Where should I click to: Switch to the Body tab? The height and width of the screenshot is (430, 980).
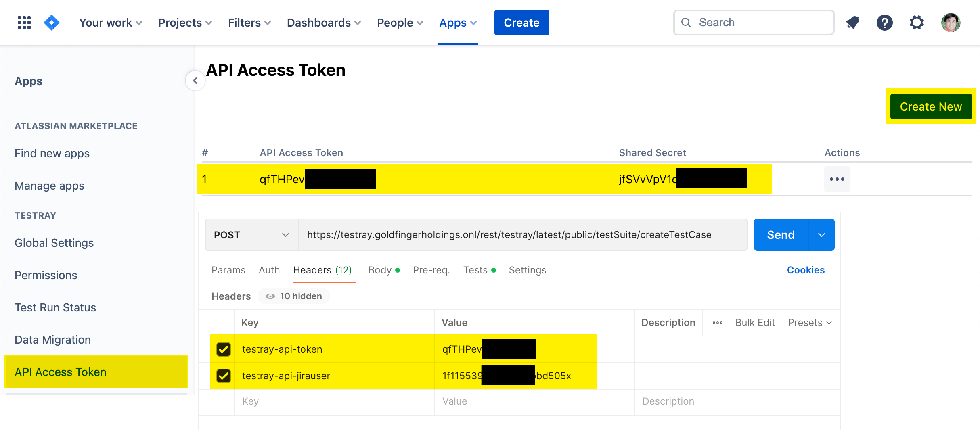tap(379, 270)
